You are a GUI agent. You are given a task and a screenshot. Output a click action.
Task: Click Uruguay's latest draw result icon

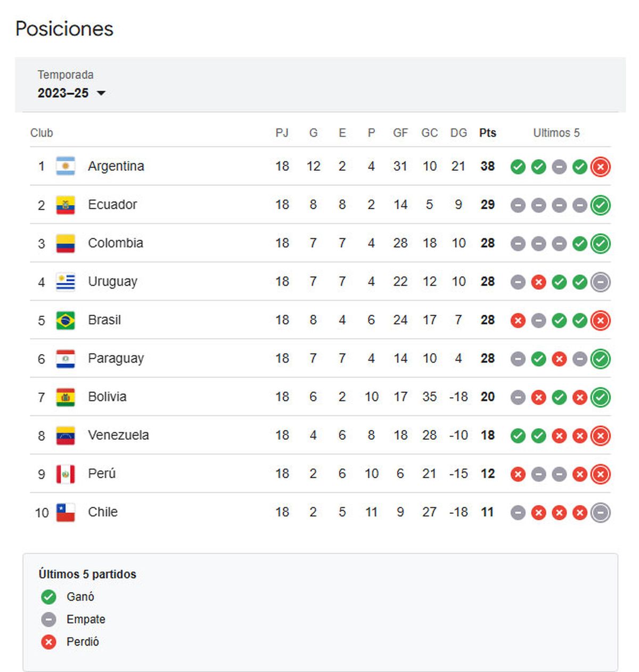click(x=600, y=282)
